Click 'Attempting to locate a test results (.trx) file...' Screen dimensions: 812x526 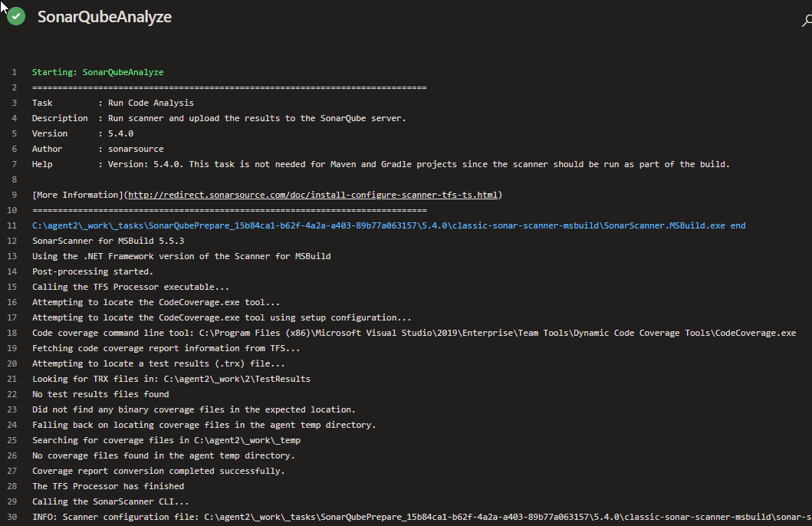pyautogui.click(x=159, y=363)
